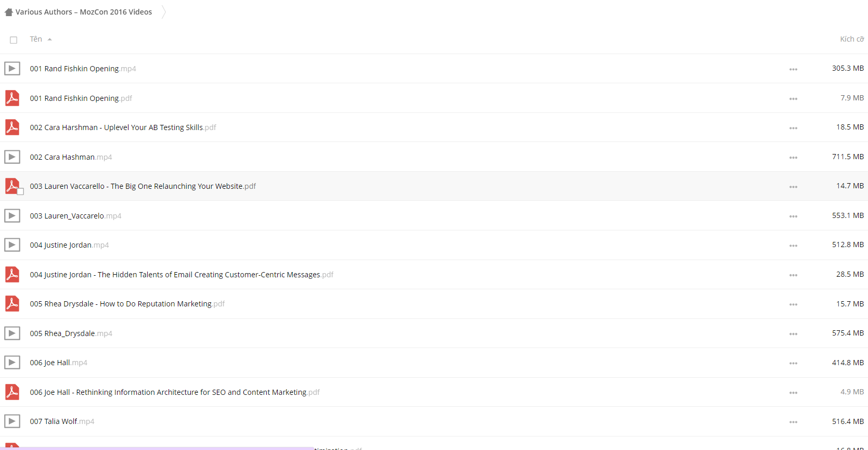Open more options for 004 Justine Jordan.mp4
Screen dimensions: 868x450
point(793,246)
